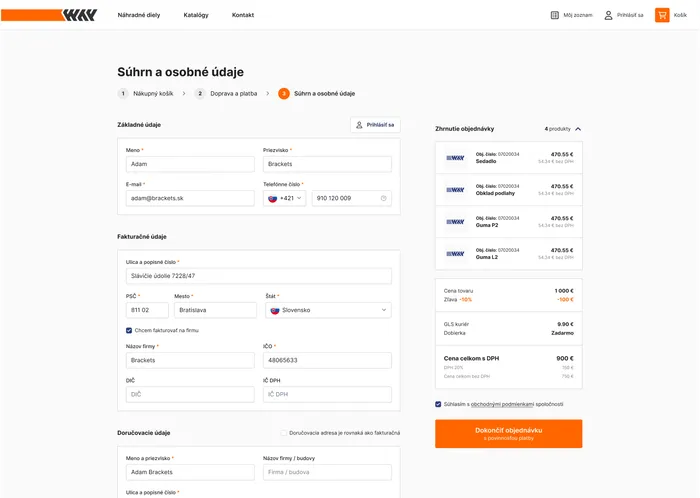Open the orange shopping cart icon
Viewport: 700px width, 498px height.
662,15
